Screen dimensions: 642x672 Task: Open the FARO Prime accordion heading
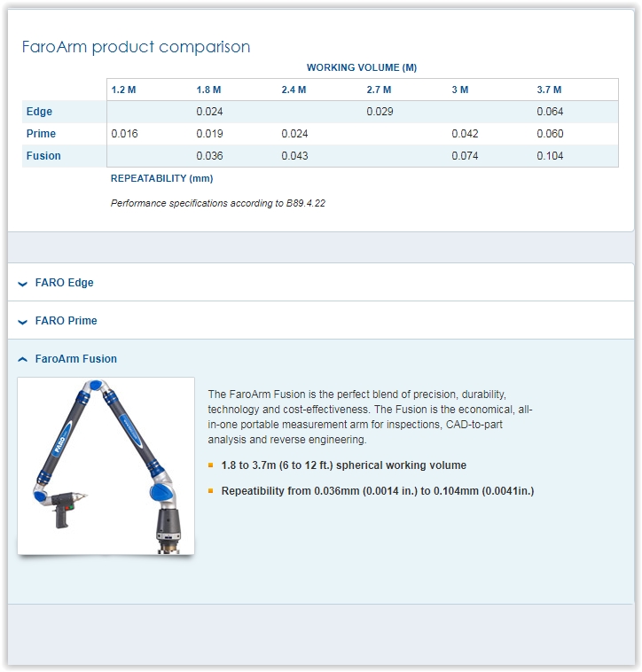66,321
